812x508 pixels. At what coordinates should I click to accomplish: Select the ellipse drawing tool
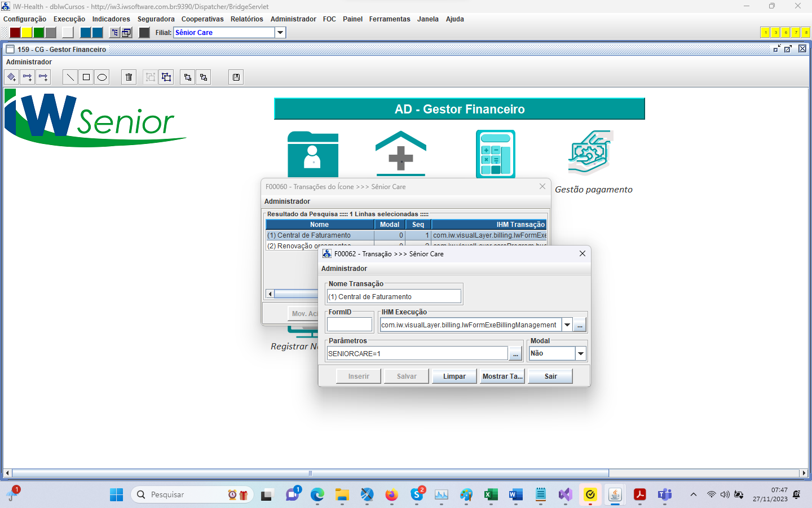(x=101, y=77)
